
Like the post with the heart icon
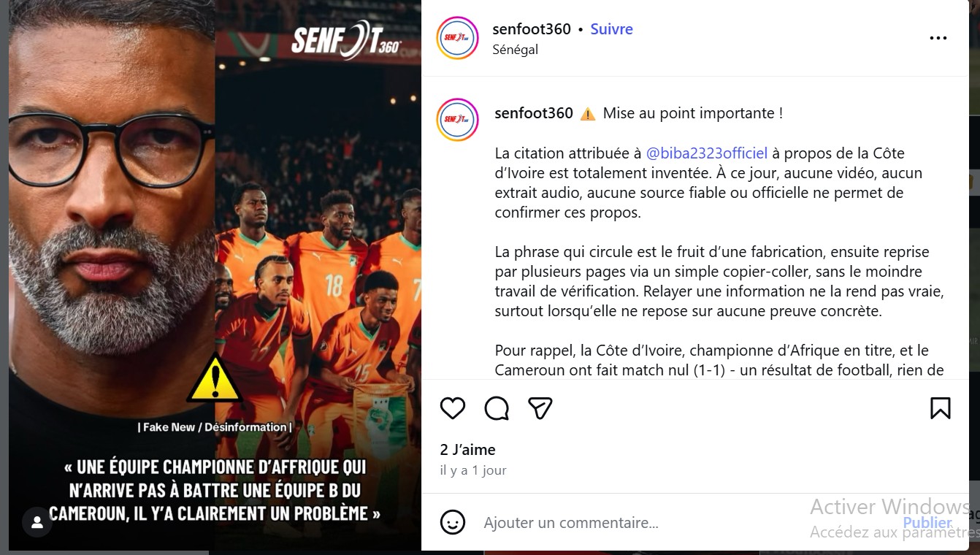coord(453,408)
